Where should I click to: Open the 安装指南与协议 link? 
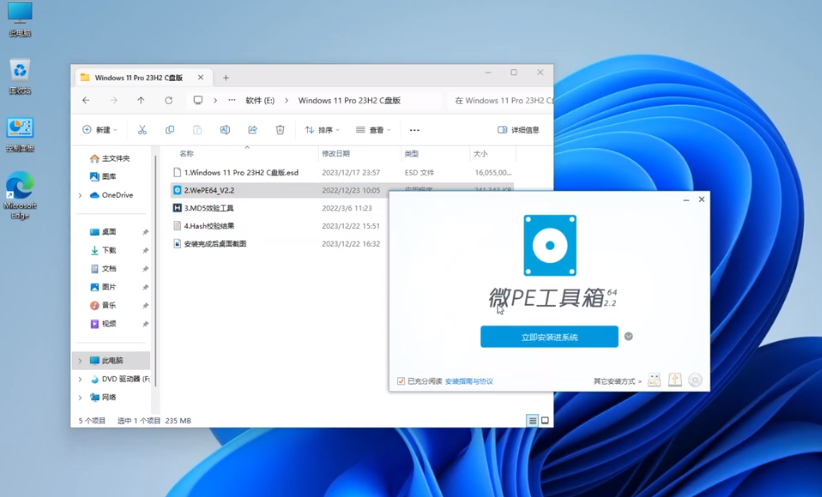pos(469,381)
